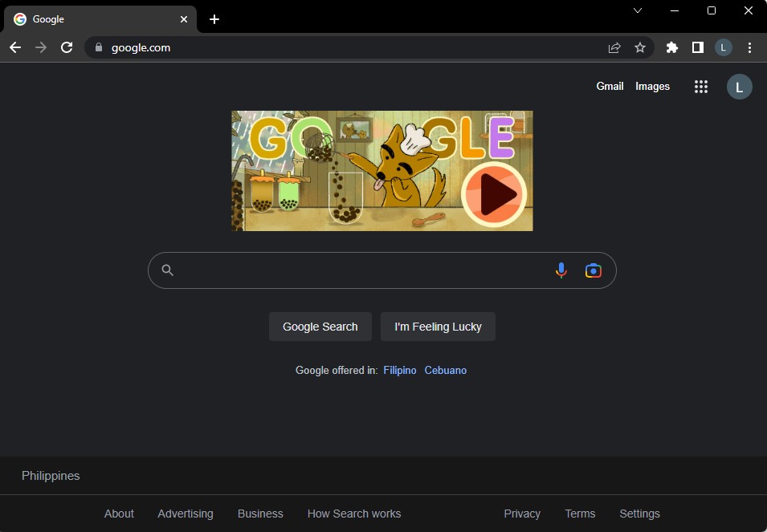Bookmark this tab with the star icon

[x=640, y=47]
